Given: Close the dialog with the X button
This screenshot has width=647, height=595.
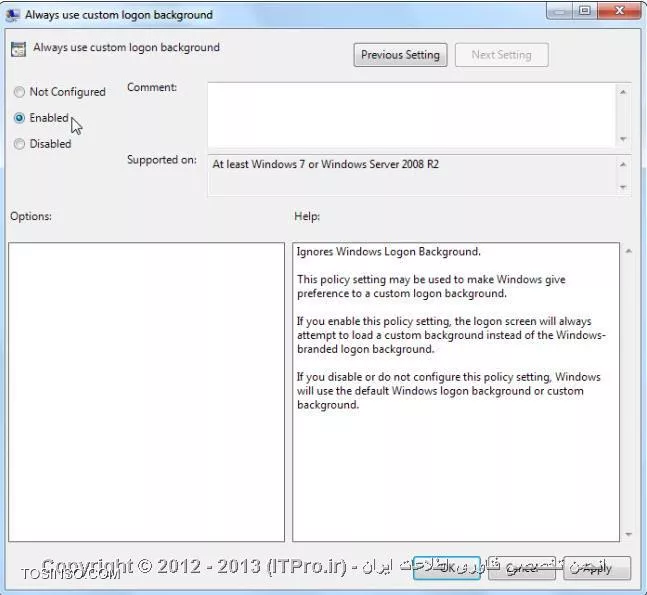Looking at the screenshot, I should [x=619, y=11].
